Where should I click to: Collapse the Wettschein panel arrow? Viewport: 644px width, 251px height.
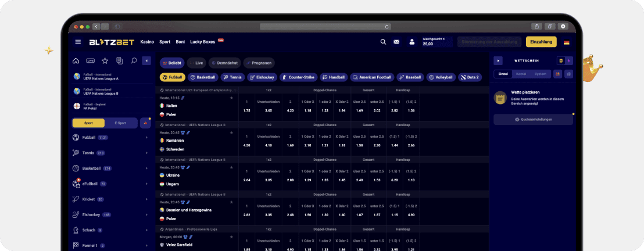498,61
